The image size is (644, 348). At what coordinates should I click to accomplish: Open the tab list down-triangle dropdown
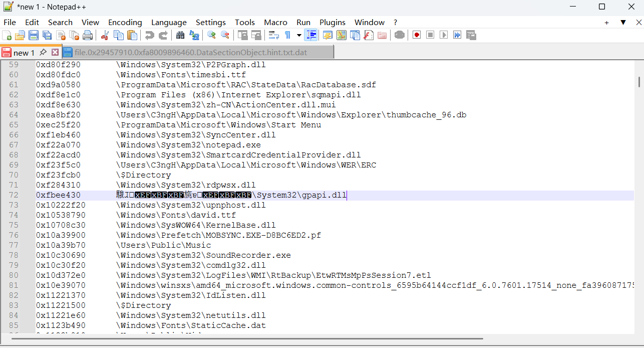click(x=623, y=23)
